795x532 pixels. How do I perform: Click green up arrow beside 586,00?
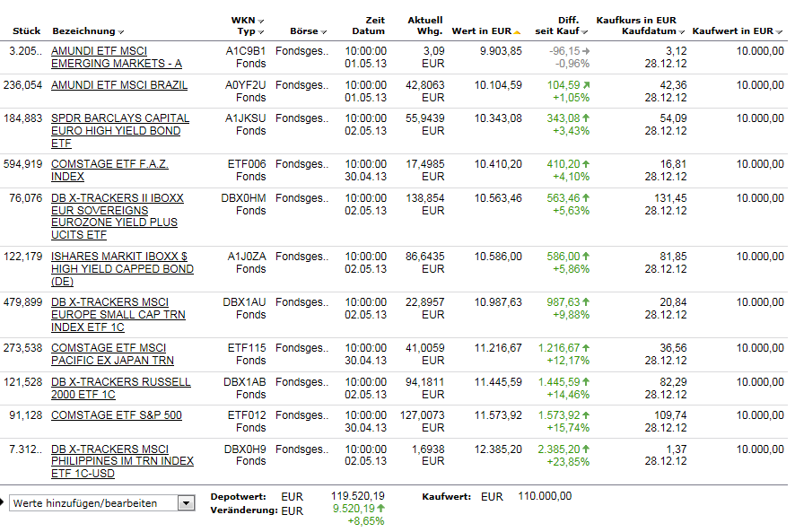[x=586, y=257]
